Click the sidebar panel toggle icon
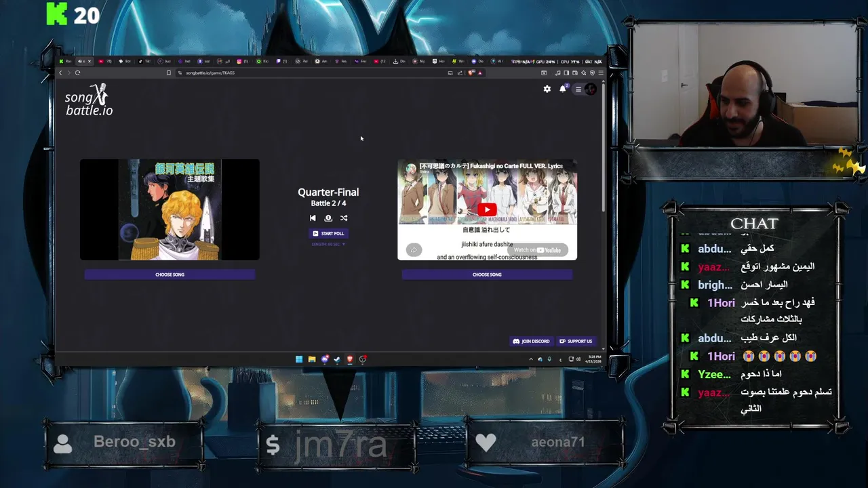The width and height of the screenshot is (868, 488). (x=566, y=73)
